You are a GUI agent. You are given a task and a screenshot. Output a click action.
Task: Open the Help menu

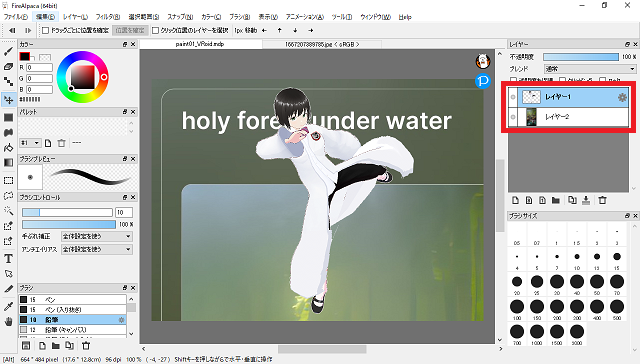point(405,17)
